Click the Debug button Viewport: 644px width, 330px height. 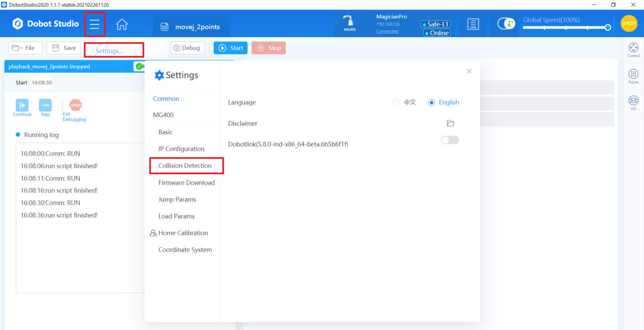(187, 48)
